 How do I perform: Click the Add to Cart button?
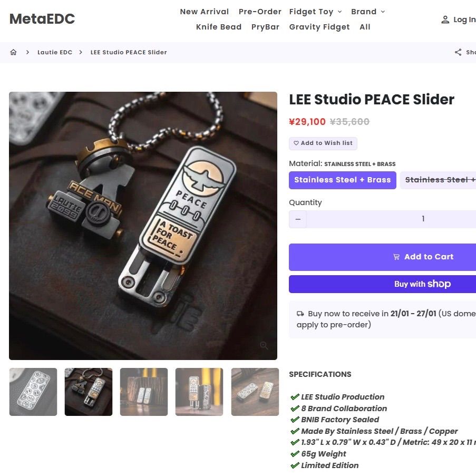point(422,257)
